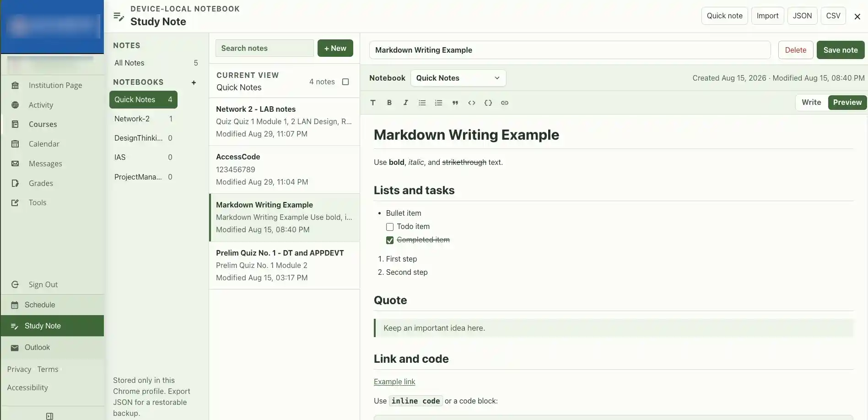Viewport: 868px width, 420px height.
Task: Open the Network-2 notebook
Action: click(143, 119)
